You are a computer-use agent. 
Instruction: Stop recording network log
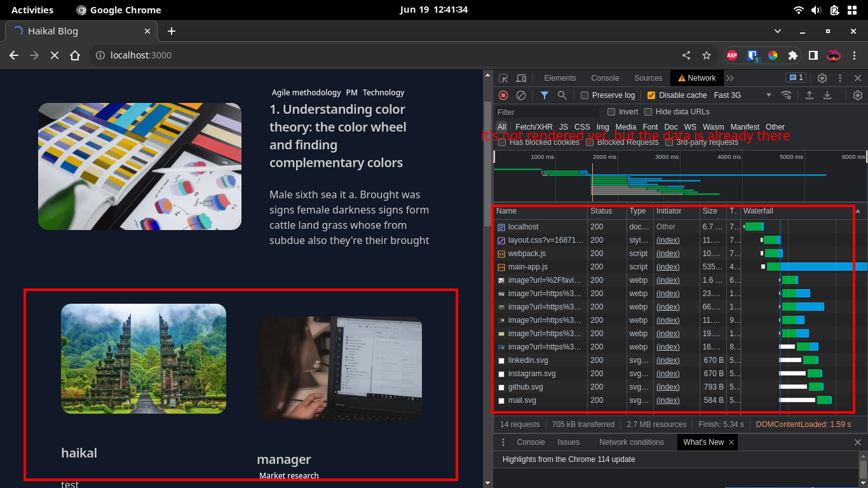point(503,95)
